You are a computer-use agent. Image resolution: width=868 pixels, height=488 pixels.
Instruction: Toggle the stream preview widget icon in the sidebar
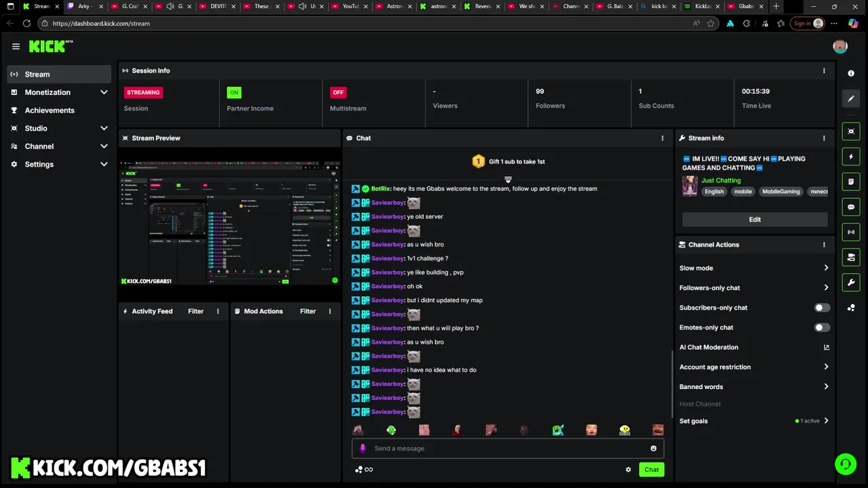coord(851,131)
